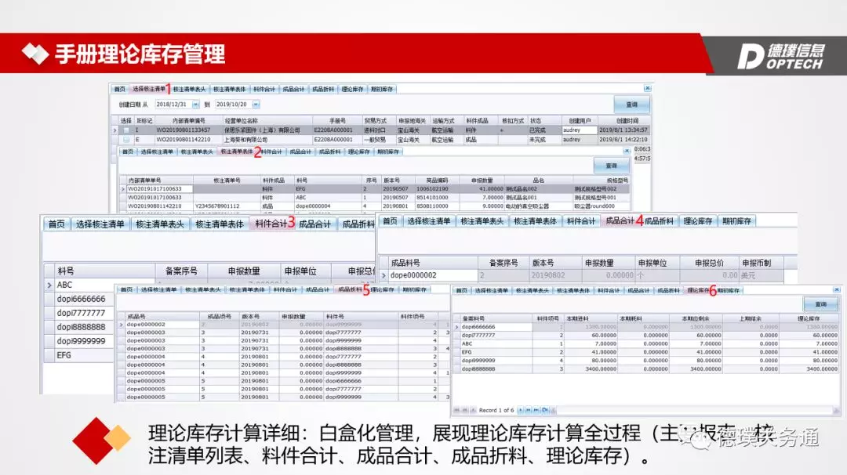
Task: Click the red diamond logo beside slide title
Action: pos(35,54)
